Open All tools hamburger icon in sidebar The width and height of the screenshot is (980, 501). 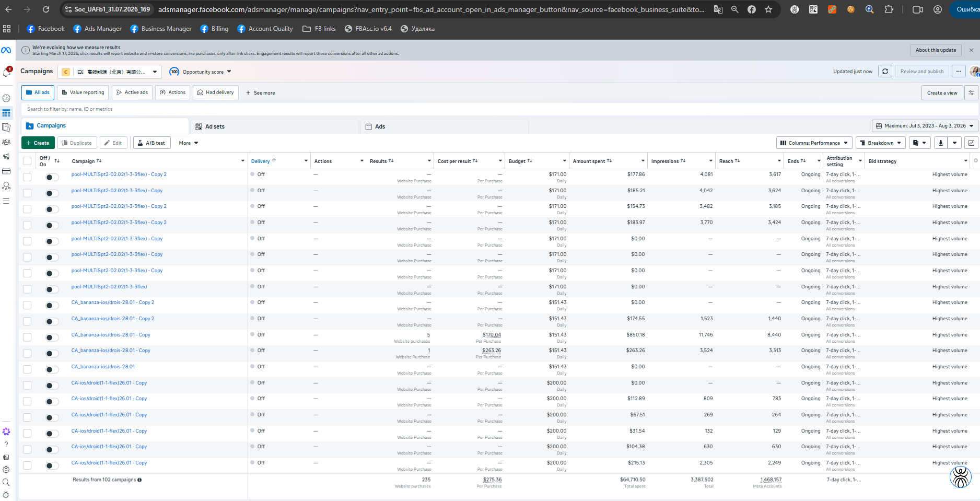coord(6,201)
